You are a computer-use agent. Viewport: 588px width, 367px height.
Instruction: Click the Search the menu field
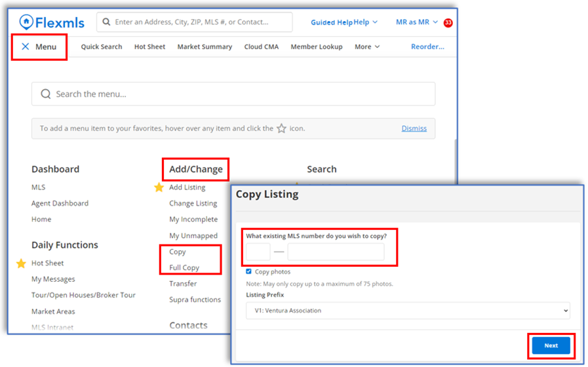[233, 94]
